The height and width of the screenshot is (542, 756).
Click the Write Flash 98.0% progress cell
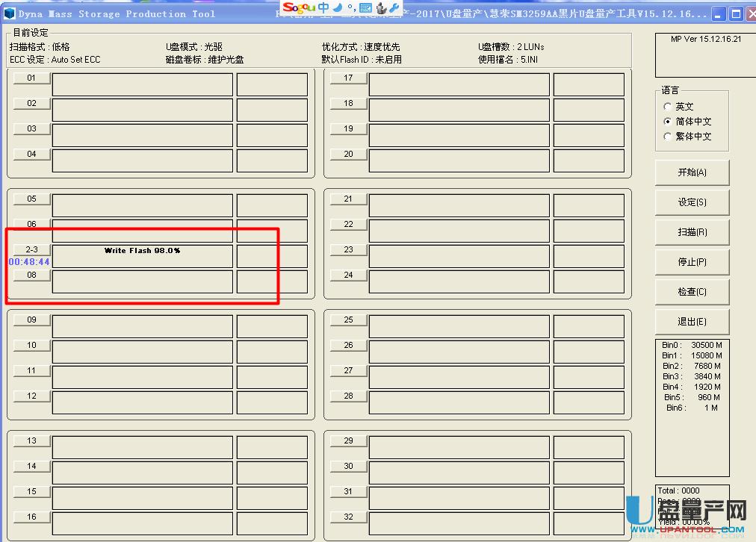tap(141, 251)
